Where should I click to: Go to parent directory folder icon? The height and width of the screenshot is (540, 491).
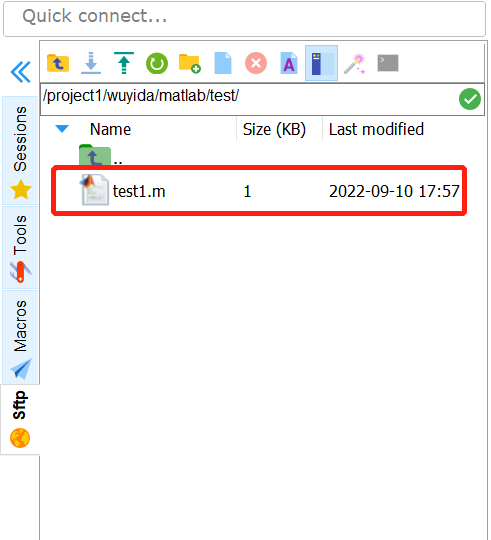tap(58, 63)
